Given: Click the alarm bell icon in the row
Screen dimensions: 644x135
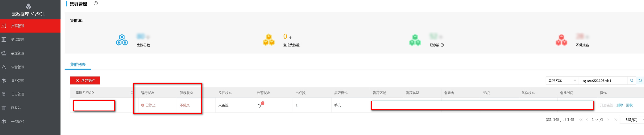Looking at the screenshot, I should pos(259,106).
